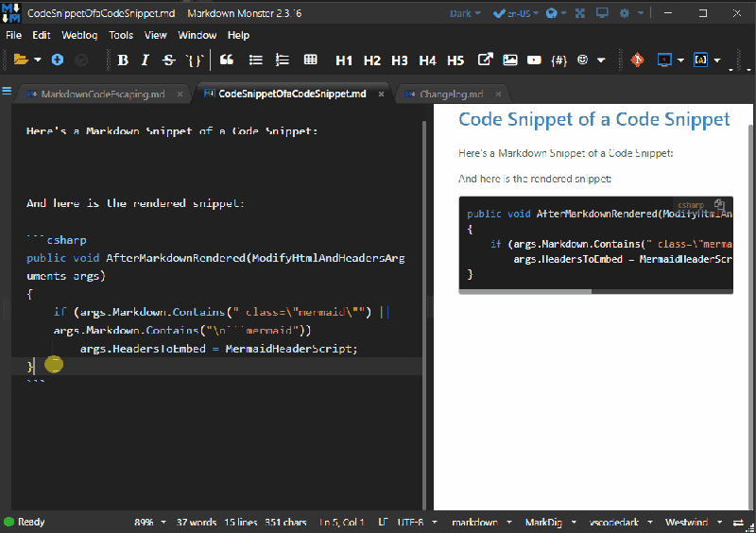Toggle spell checking checkmark

pos(499,13)
